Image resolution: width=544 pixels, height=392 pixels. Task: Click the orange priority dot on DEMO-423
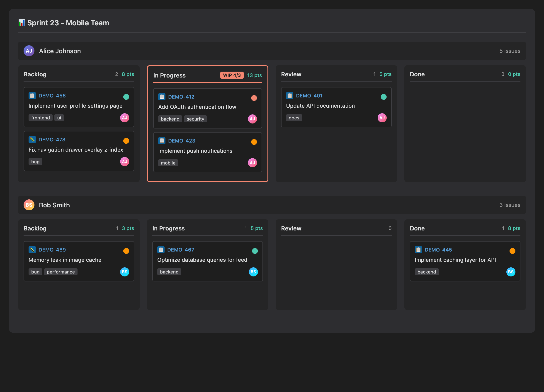[x=254, y=142]
